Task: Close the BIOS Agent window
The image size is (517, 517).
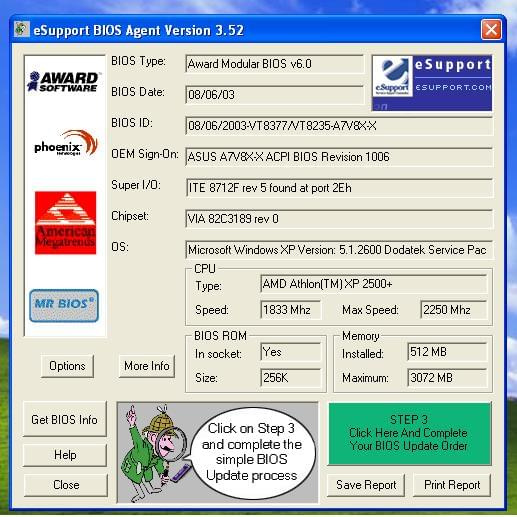Action: point(491,30)
